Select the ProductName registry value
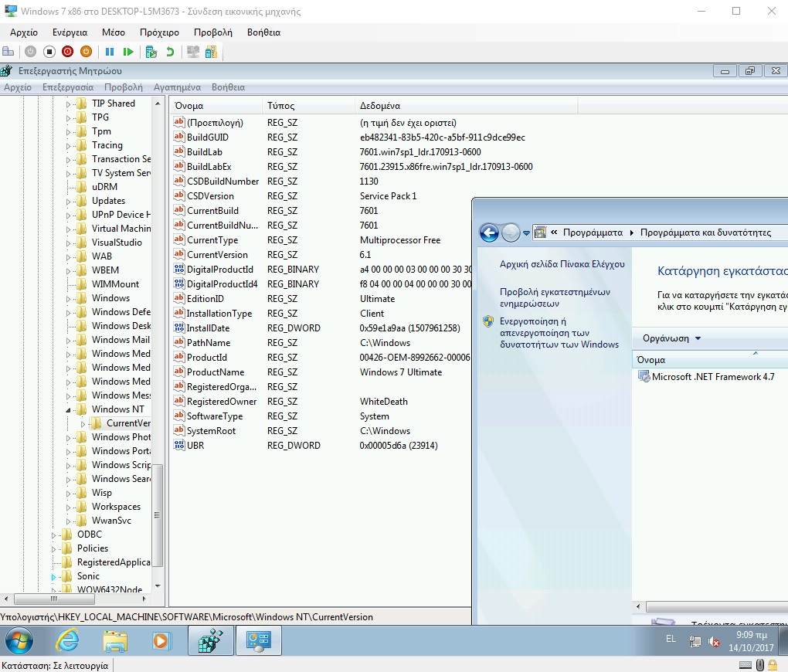The height and width of the screenshot is (672, 788). pyautogui.click(x=216, y=372)
